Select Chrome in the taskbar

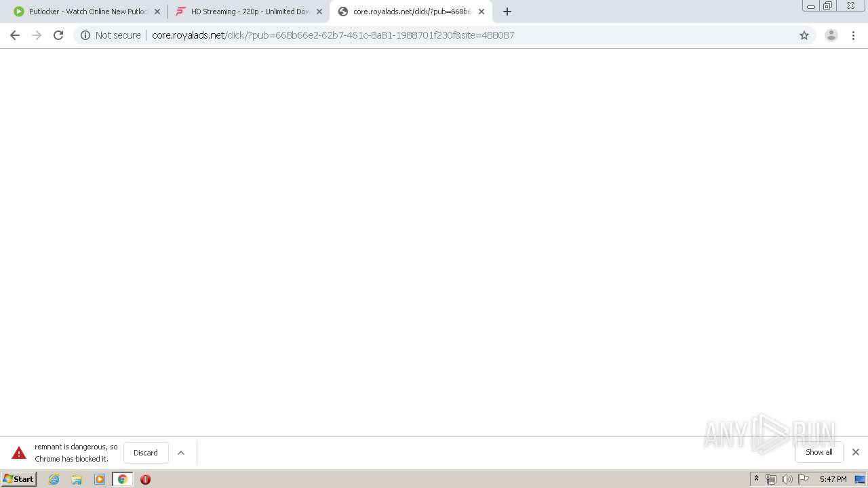[x=123, y=479]
